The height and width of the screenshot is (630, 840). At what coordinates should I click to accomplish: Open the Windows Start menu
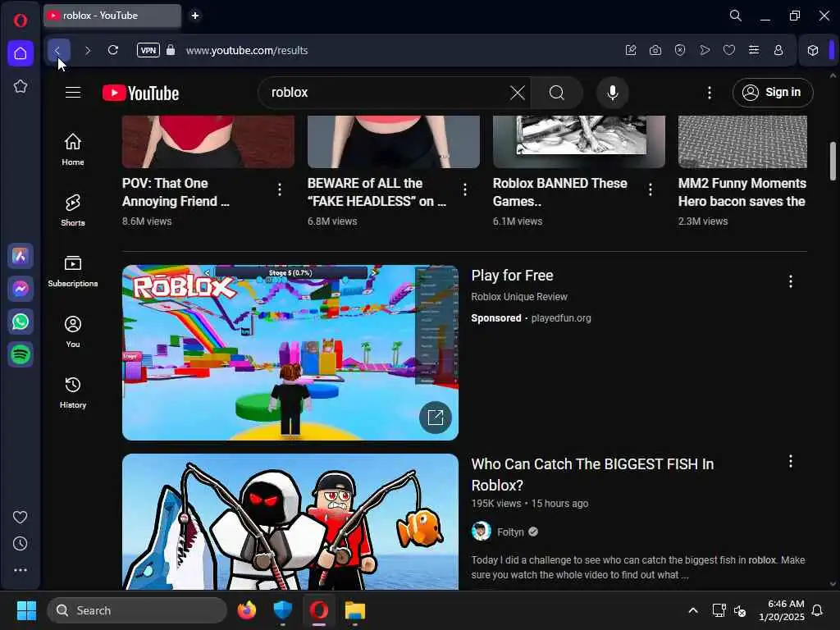(26, 610)
